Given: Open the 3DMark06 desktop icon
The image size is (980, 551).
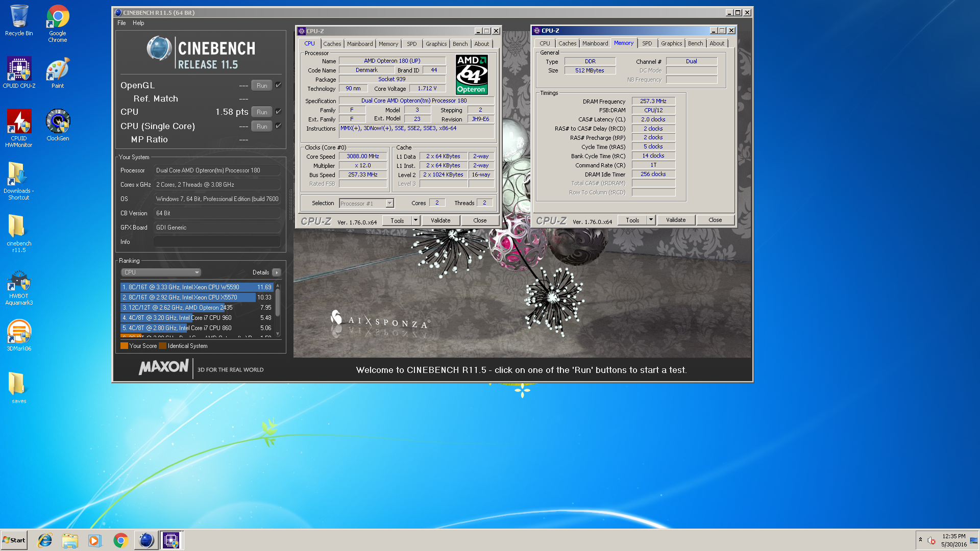Looking at the screenshot, I should [x=19, y=335].
